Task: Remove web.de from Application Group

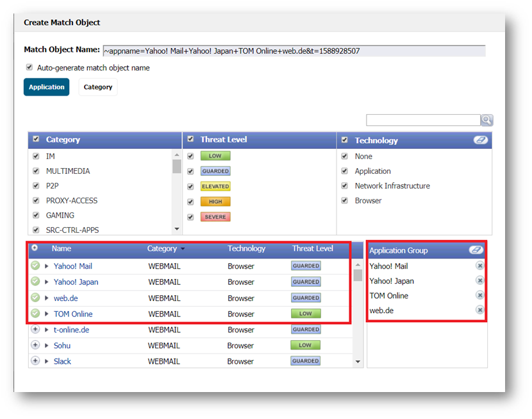Action: click(x=479, y=311)
